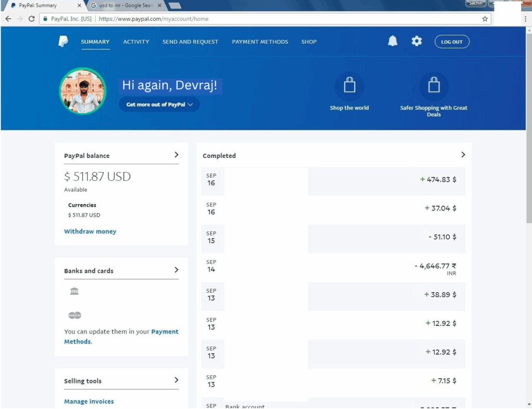The width and height of the screenshot is (532, 409).
Task: Expand Completed transactions arrow
Action: [x=463, y=155]
